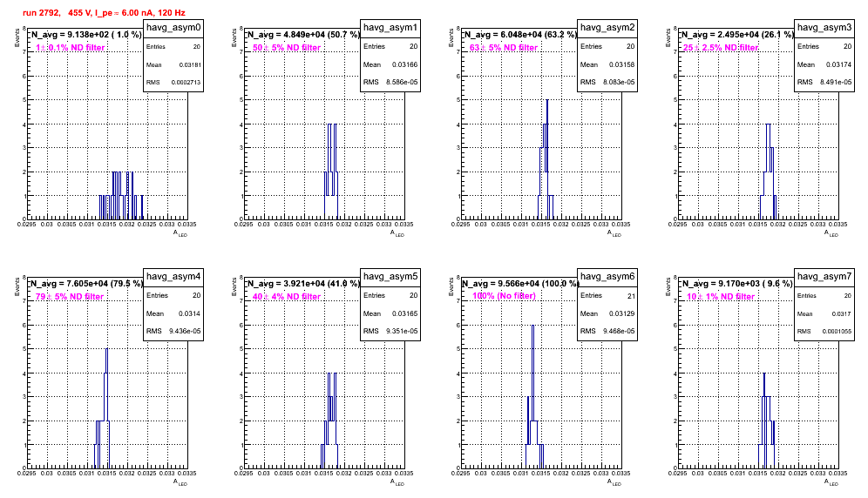Select the havg_asym7 stats box title
Image resolution: width=868 pixels, height=498 pixels.
tap(824, 277)
